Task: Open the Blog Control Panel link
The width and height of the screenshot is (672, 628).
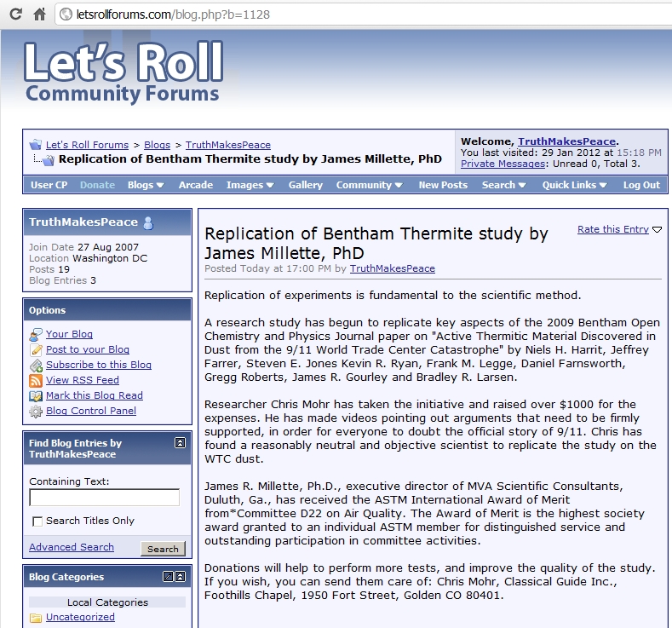Action: 91,411
